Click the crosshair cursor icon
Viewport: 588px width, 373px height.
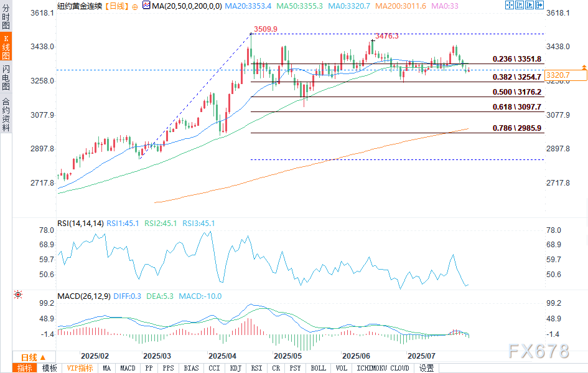coord(509,6)
